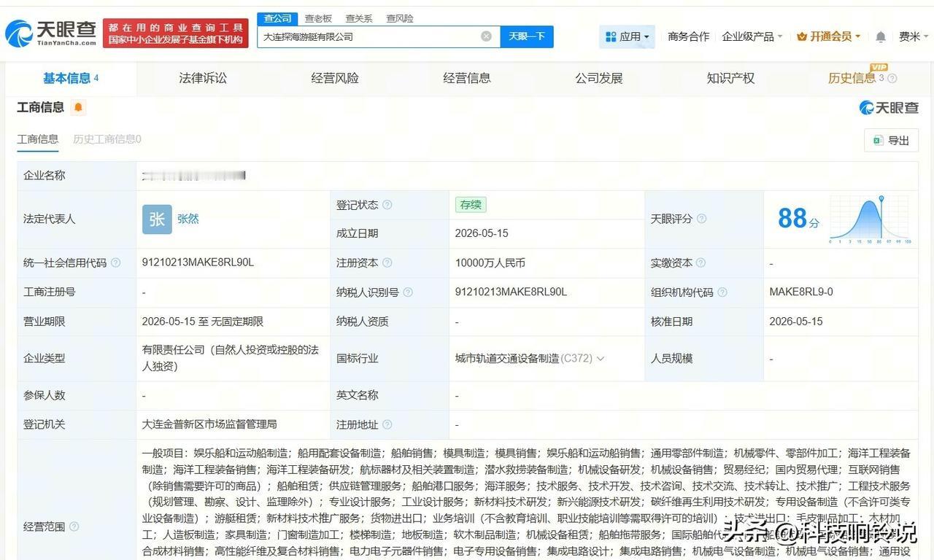Click the 天眼评分 distribution chart
The width and height of the screenshot is (934, 560).
click(x=870, y=219)
